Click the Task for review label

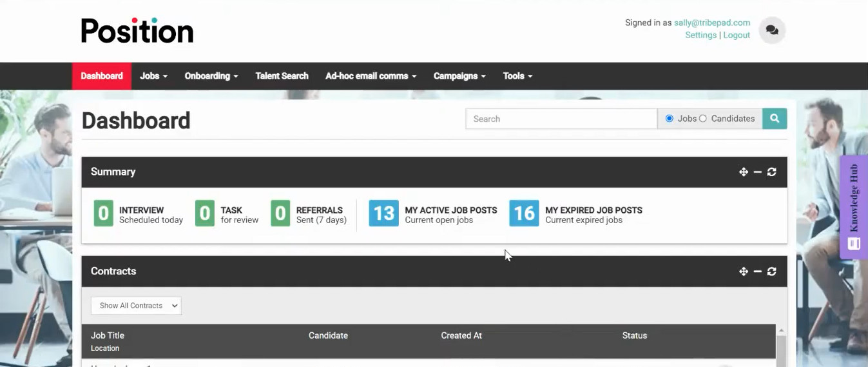[x=240, y=215]
